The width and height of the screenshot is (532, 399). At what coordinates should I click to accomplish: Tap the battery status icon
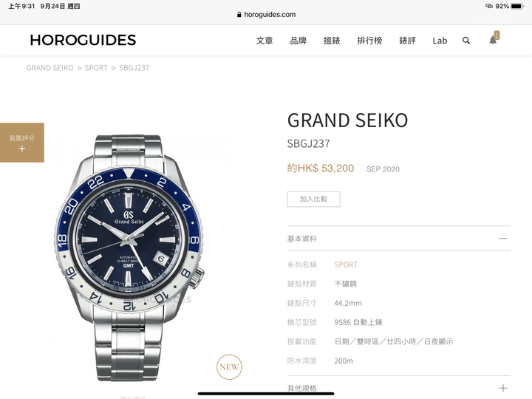[517, 6]
